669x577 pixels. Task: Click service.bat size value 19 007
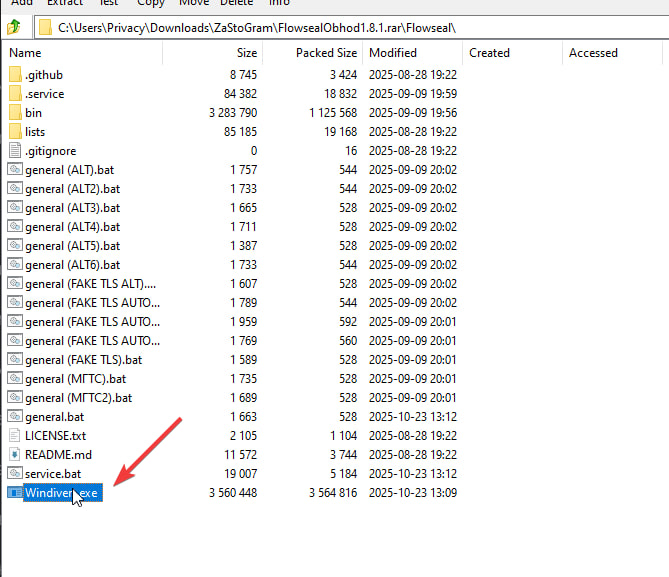241,474
